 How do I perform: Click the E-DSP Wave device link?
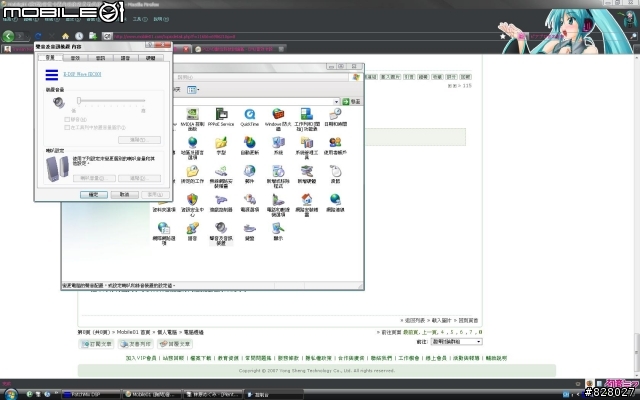(82, 74)
